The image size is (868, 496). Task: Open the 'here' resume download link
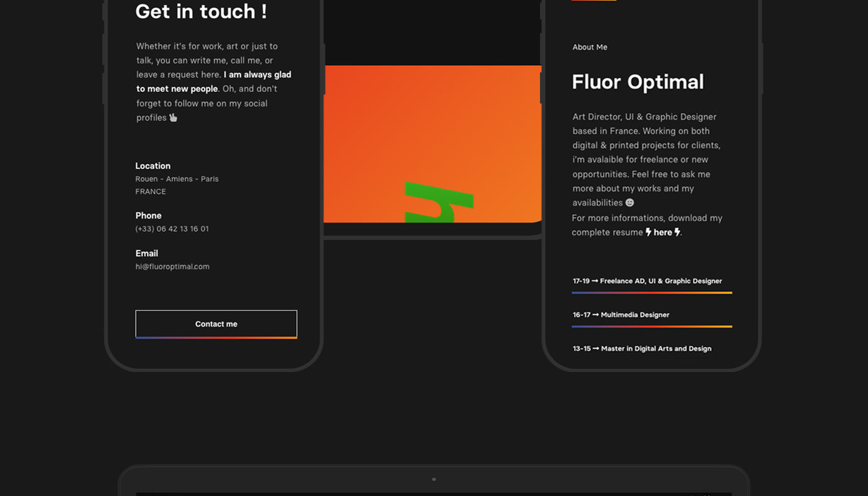coord(663,232)
